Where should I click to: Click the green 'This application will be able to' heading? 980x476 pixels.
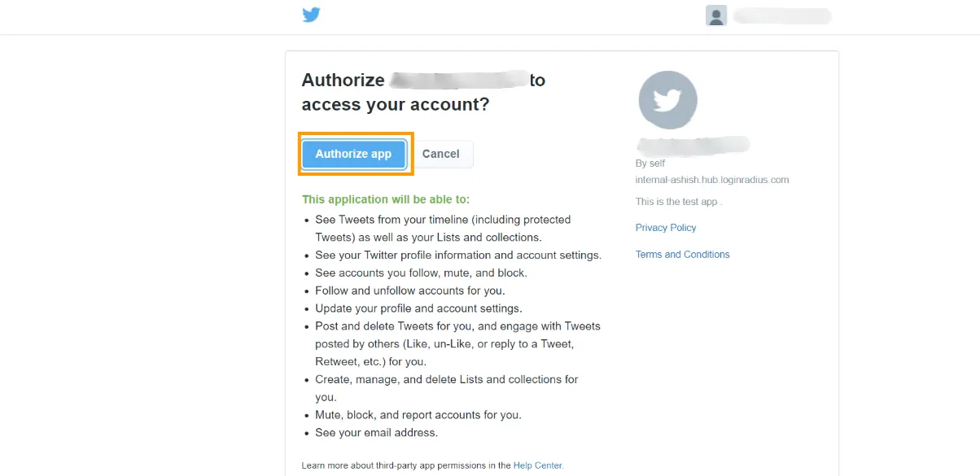386,199
